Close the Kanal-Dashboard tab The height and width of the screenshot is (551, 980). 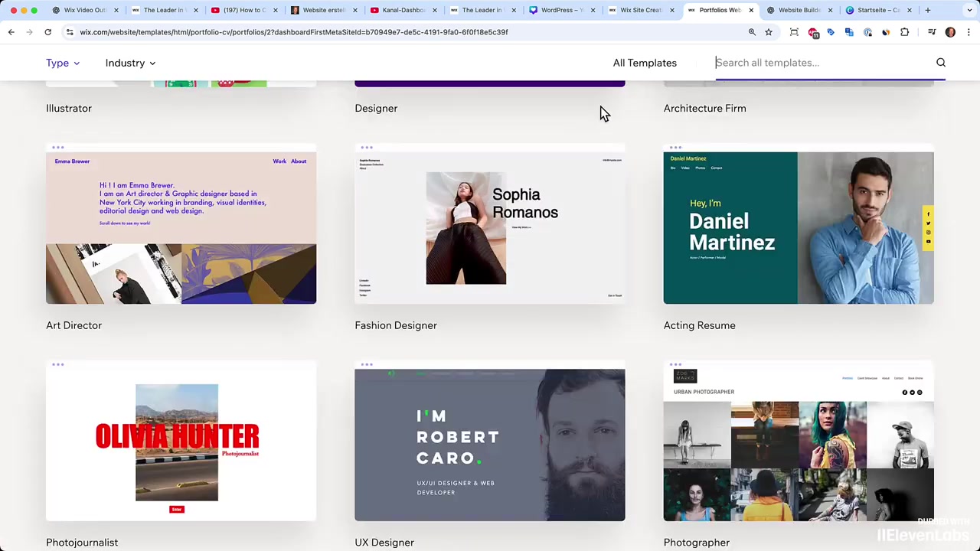tap(434, 10)
